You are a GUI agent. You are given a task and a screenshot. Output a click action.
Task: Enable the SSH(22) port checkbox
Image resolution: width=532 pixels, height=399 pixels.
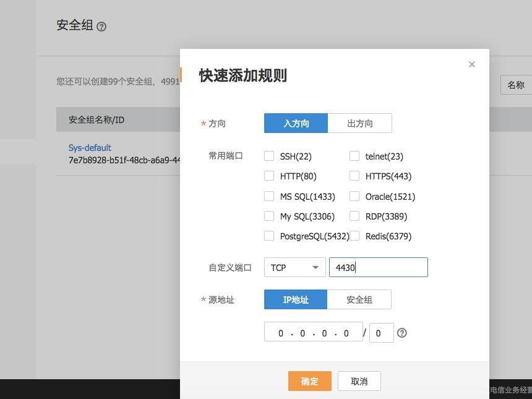coord(269,157)
